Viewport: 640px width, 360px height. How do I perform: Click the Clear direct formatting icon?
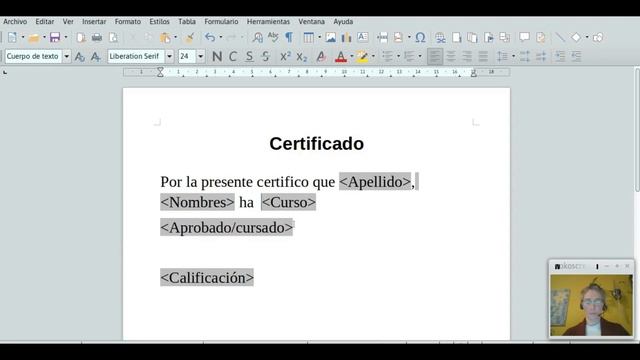(x=321, y=56)
